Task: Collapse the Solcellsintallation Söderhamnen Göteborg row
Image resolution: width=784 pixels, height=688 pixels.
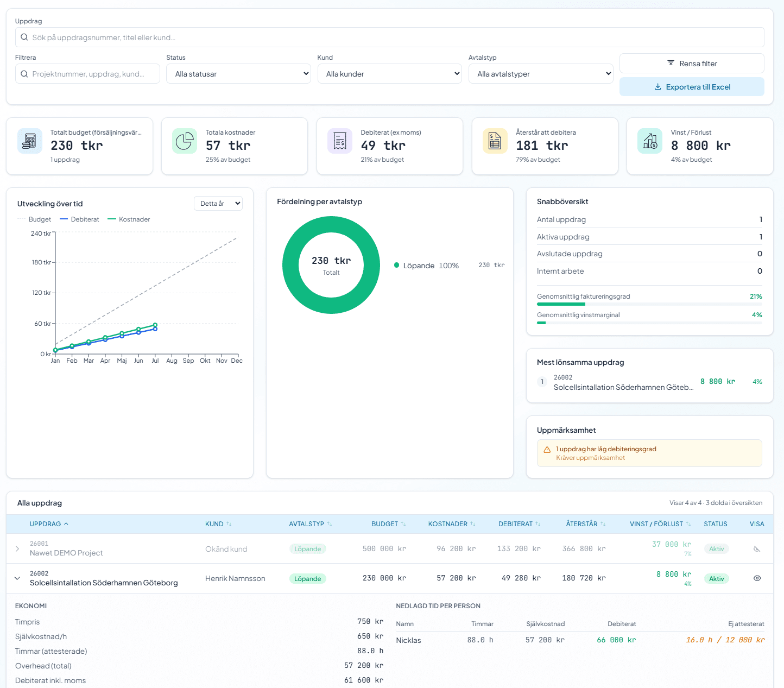Action: [17, 578]
